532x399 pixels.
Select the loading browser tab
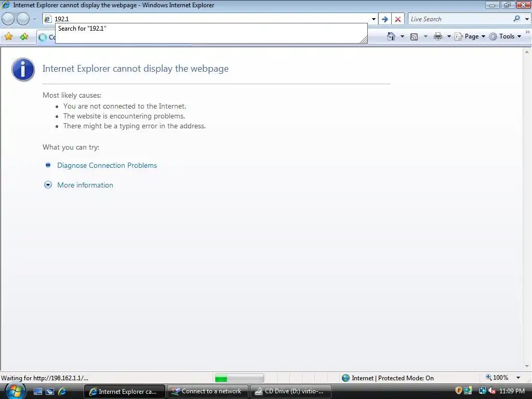coord(46,37)
